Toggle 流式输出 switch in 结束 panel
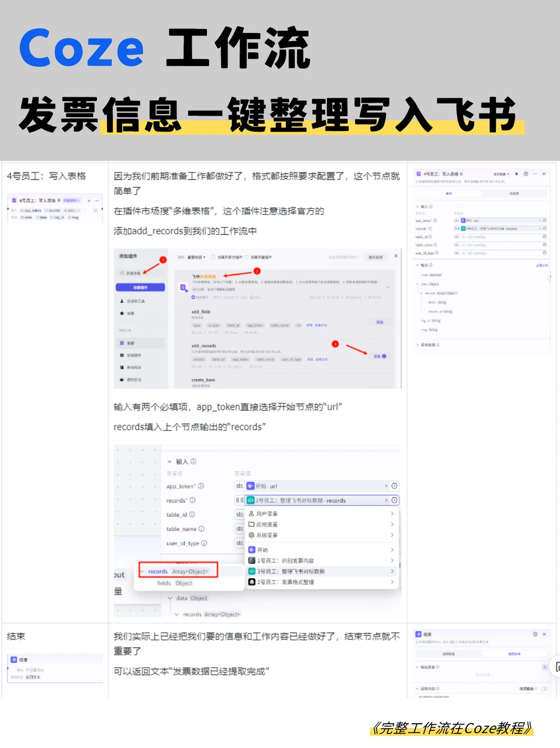The height and width of the screenshot is (748, 560). (x=544, y=689)
